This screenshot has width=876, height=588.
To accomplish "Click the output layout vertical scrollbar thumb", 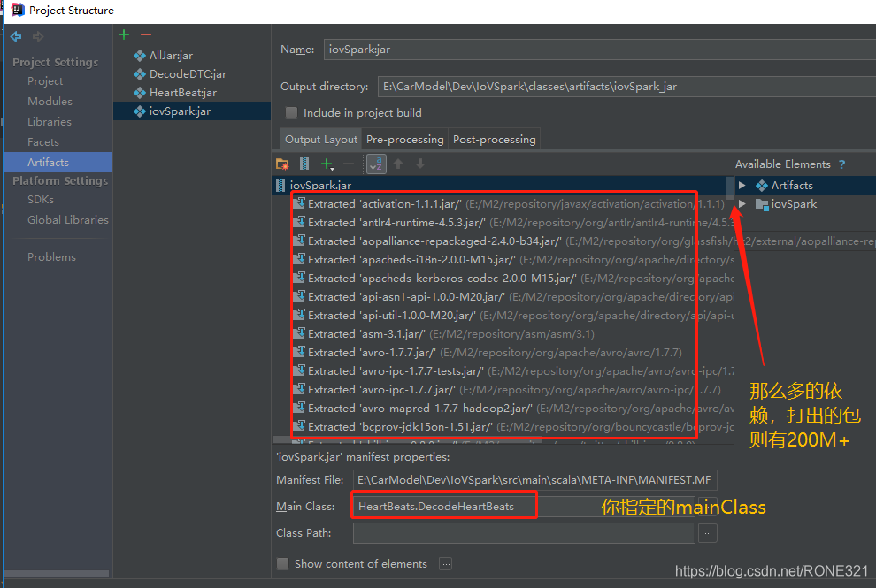I will (x=730, y=187).
